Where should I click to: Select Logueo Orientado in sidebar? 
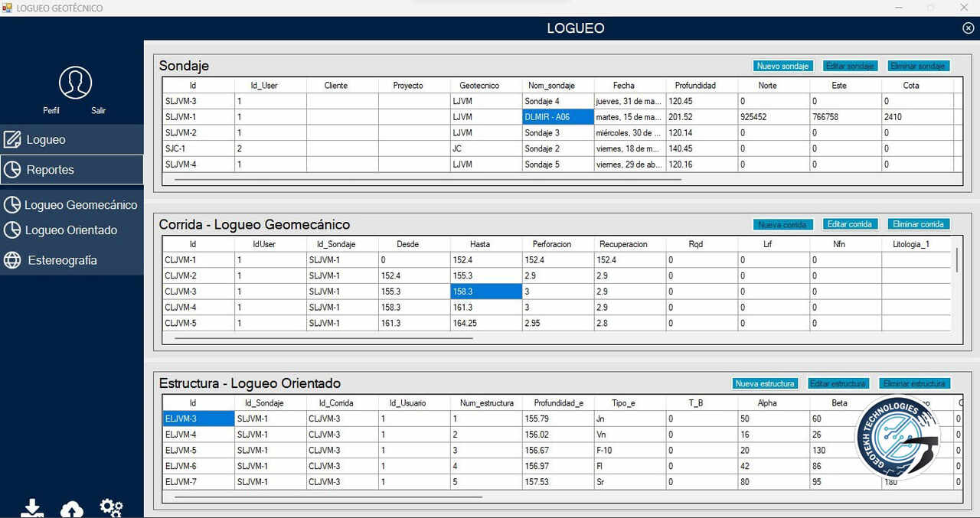(x=71, y=230)
